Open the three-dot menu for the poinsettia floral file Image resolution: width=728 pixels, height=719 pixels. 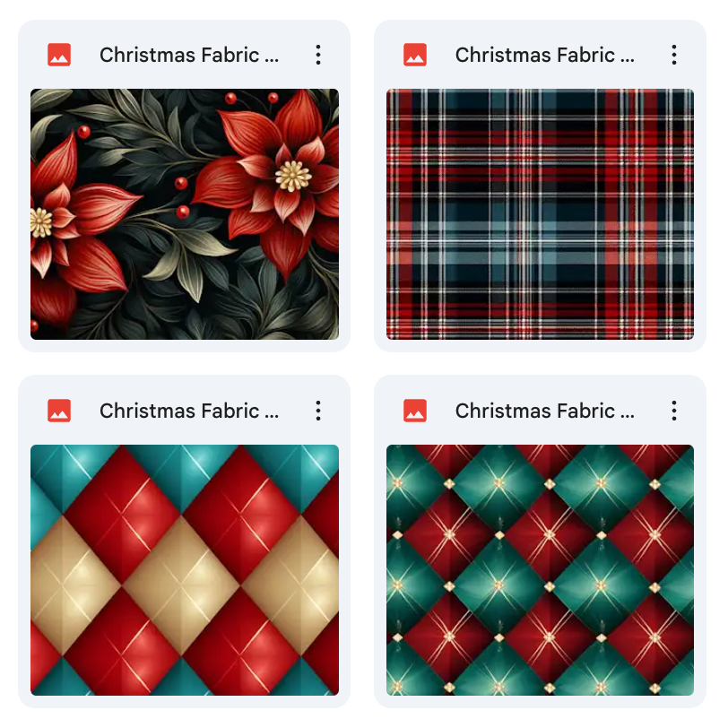coord(318,55)
